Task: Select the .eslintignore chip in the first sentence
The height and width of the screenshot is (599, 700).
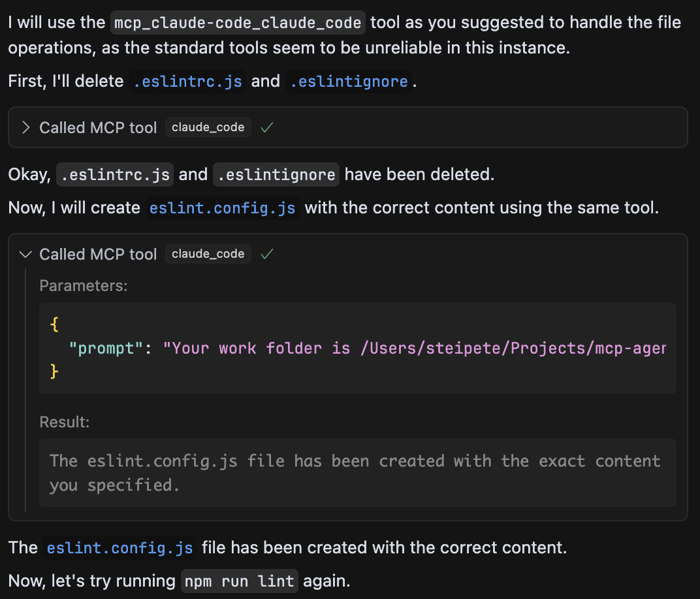Action: pos(349,81)
